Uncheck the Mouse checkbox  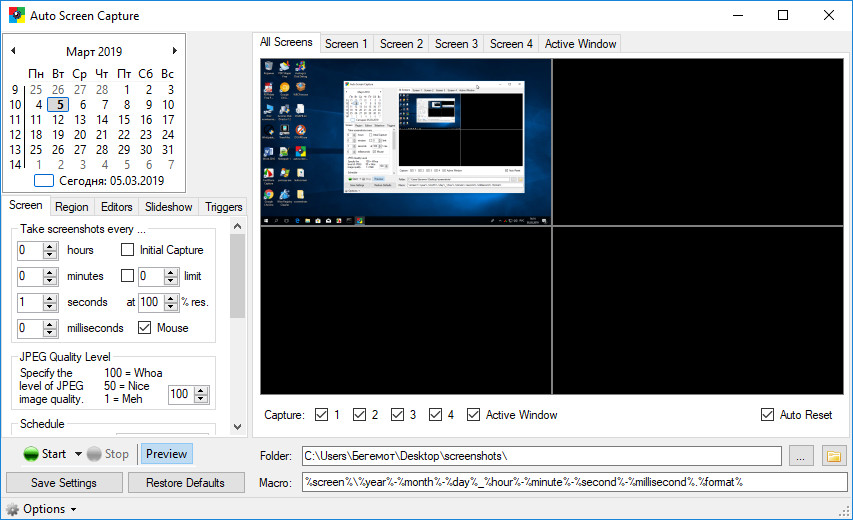point(144,328)
